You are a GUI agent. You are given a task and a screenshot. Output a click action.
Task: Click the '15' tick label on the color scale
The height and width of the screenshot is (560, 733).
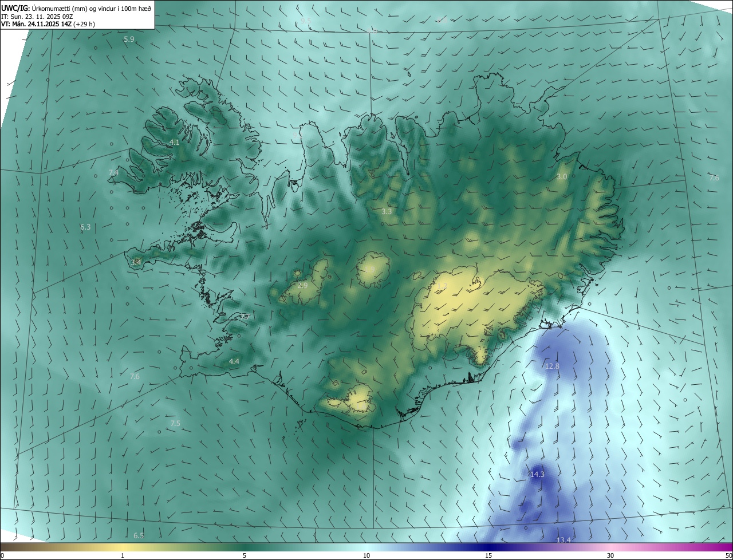point(488,555)
